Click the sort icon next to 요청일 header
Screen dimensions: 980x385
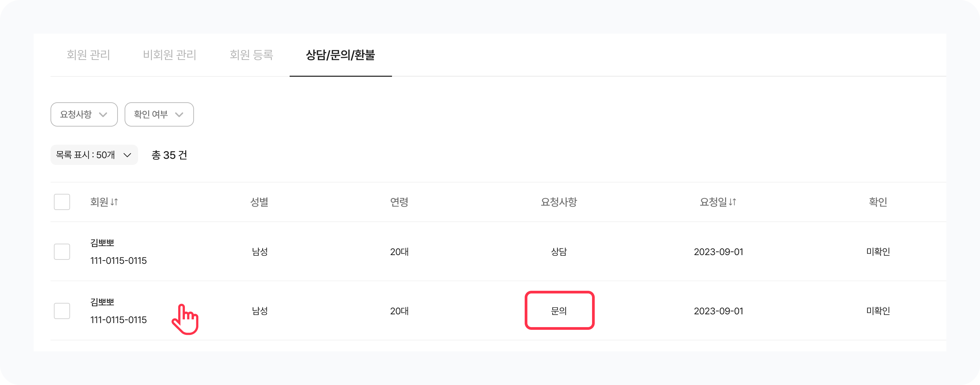[732, 202]
